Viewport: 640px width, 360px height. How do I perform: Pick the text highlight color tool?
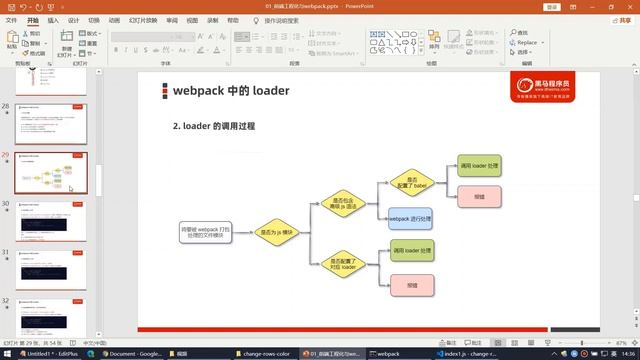[200, 50]
